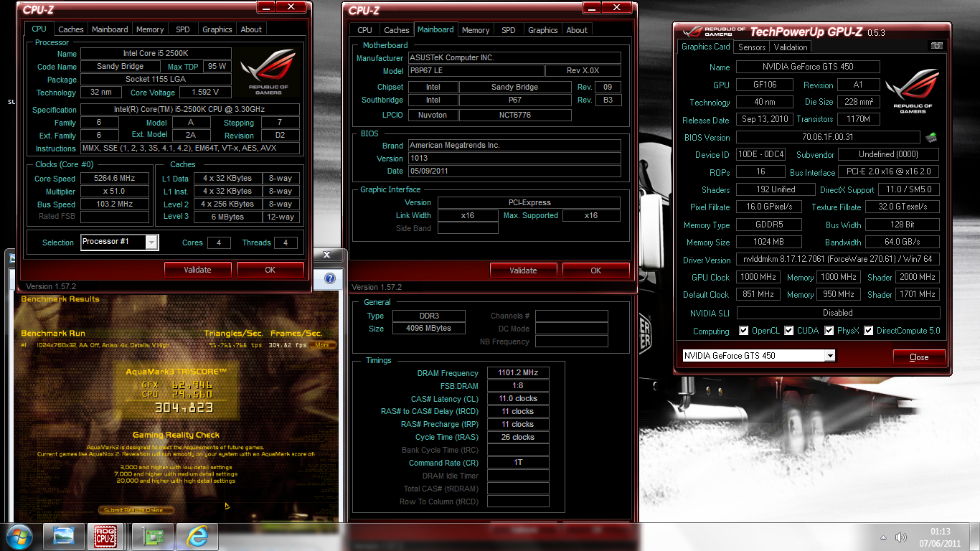
Task: Click Core Voltage value 1.592 V
Action: pos(206,93)
